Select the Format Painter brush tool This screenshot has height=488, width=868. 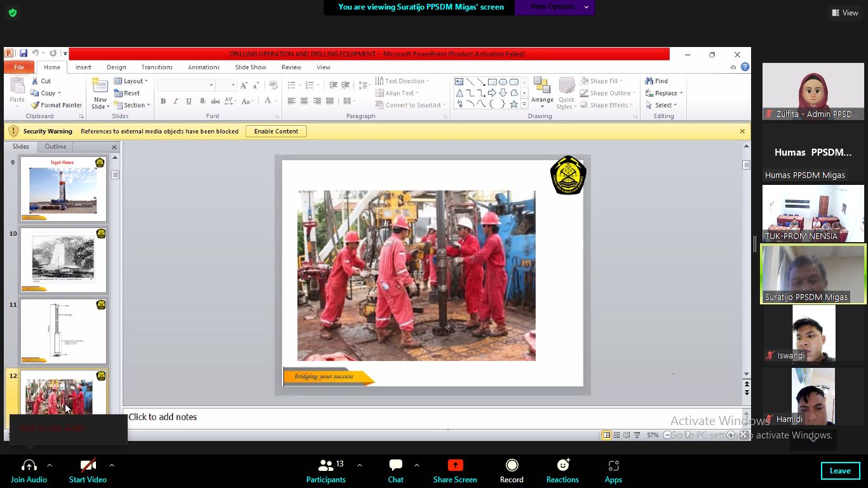(34, 105)
